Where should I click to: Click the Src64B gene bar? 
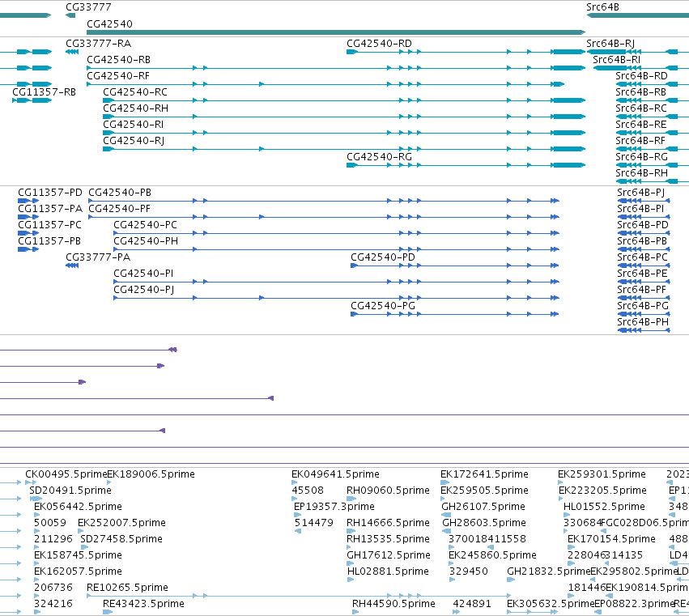pos(638,15)
